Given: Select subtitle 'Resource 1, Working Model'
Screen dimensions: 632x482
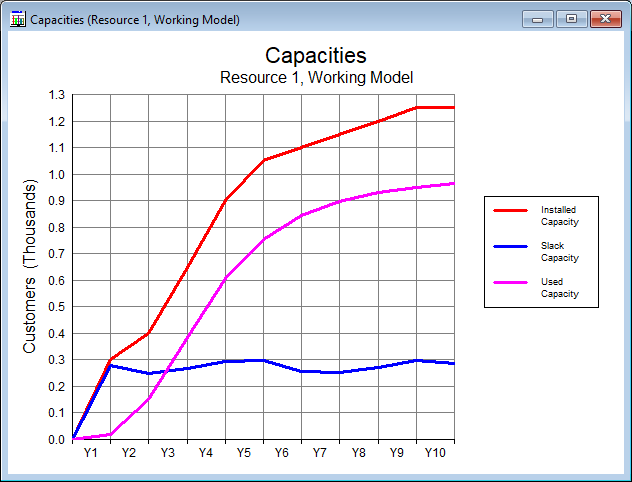Looking at the screenshot, I should pyautogui.click(x=316, y=77).
